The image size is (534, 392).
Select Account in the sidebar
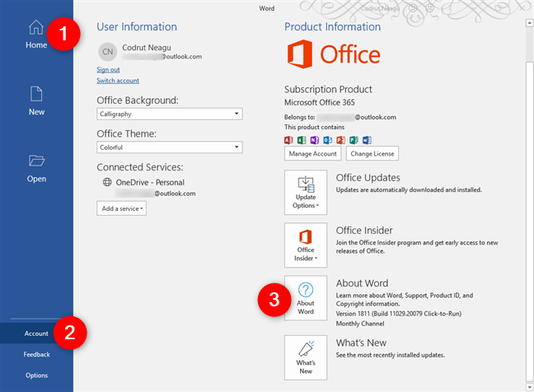[x=36, y=334]
